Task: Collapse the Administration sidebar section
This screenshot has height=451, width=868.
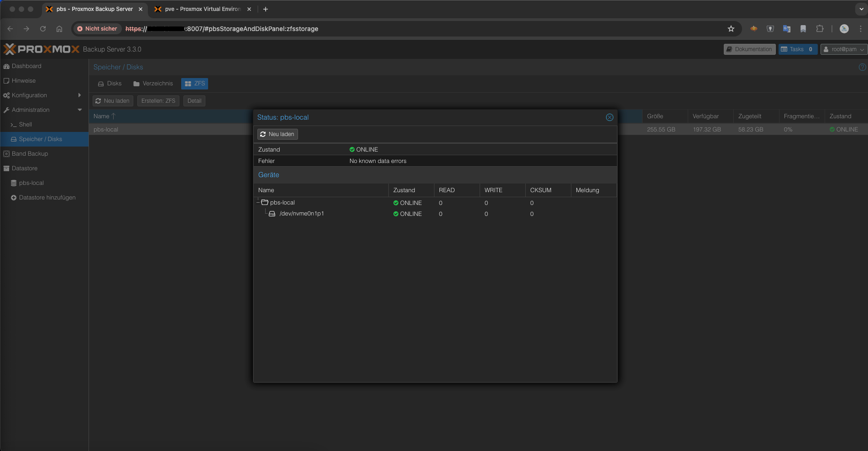Action: [79, 110]
